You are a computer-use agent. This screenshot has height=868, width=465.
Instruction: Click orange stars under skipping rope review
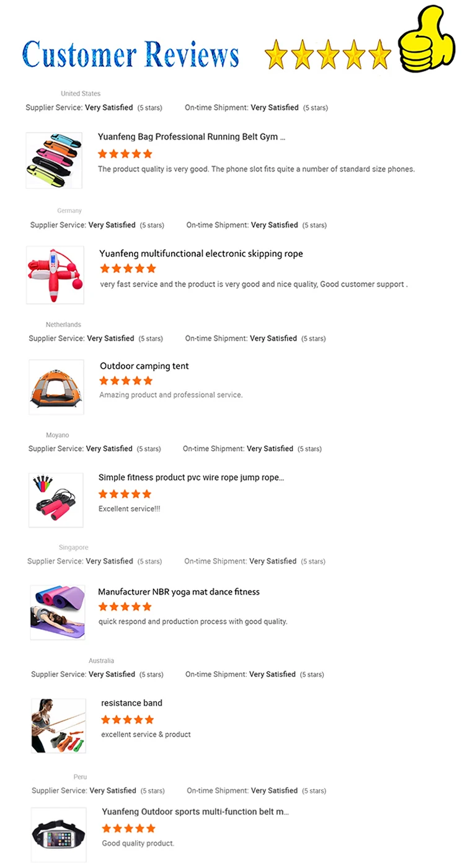128,268
